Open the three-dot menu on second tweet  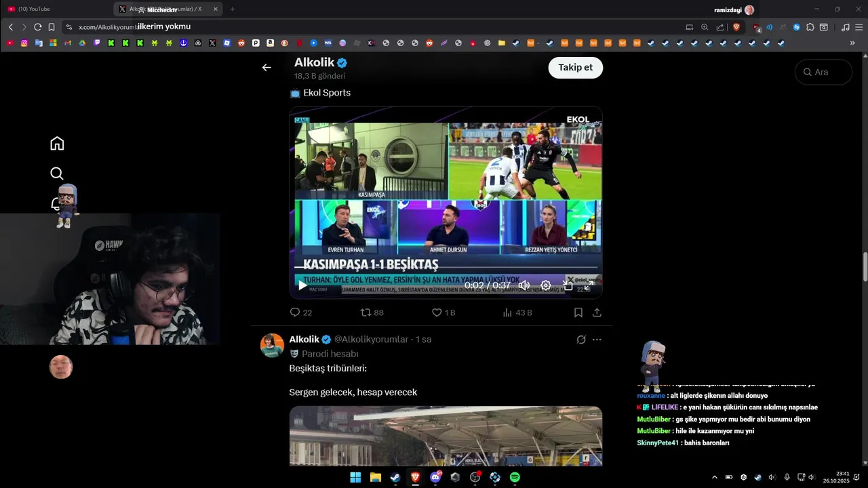[597, 340]
